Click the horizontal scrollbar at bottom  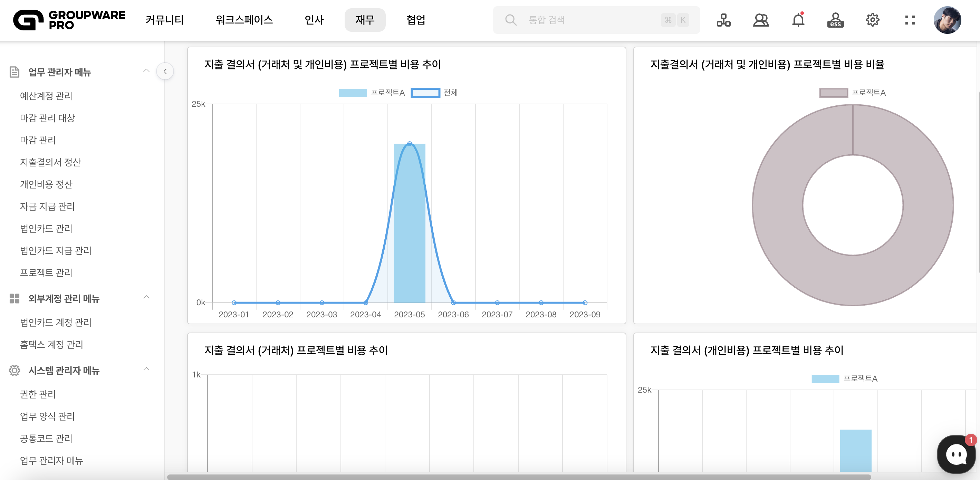tap(519, 477)
